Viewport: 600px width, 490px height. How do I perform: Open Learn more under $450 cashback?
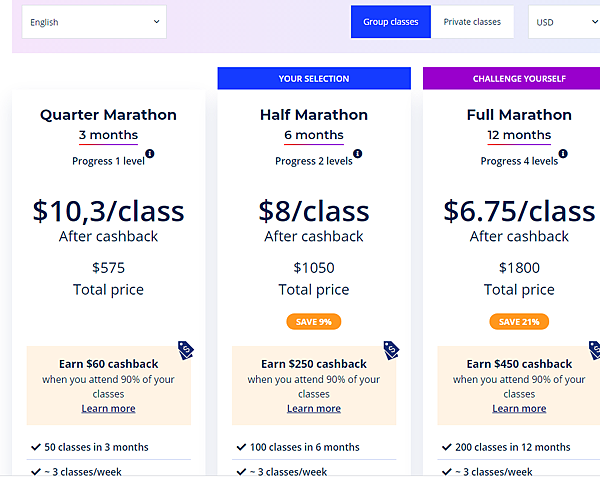point(519,408)
